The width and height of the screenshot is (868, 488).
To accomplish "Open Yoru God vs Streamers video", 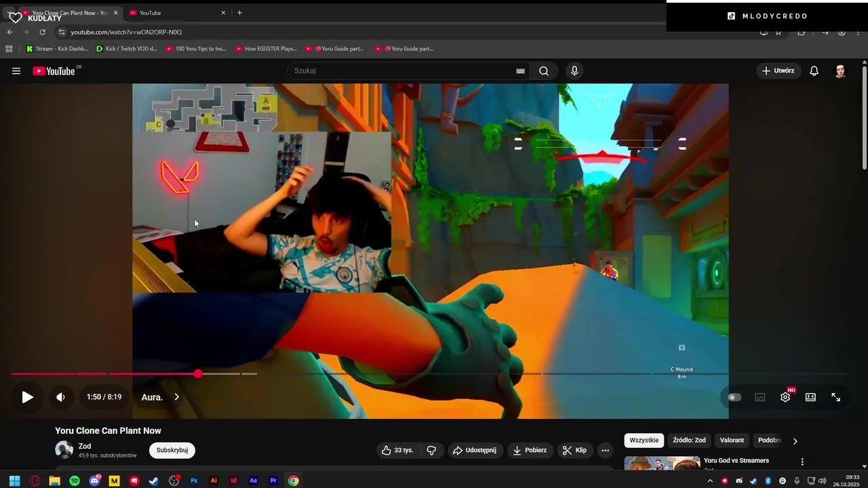I will (736, 461).
